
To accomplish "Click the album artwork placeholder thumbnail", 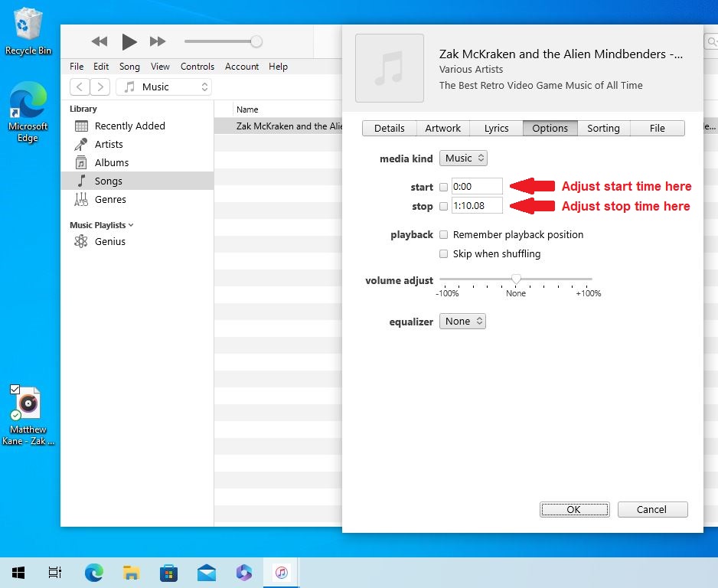I will click(389, 68).
